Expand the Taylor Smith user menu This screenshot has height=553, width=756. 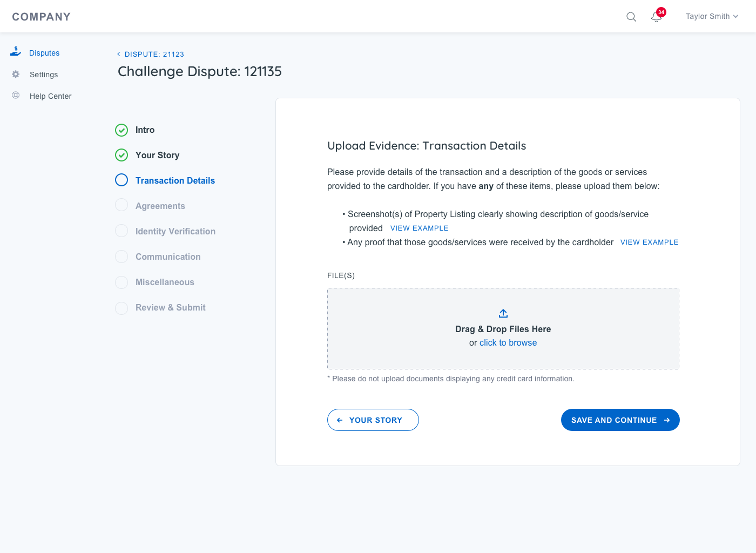click(712, 17)
